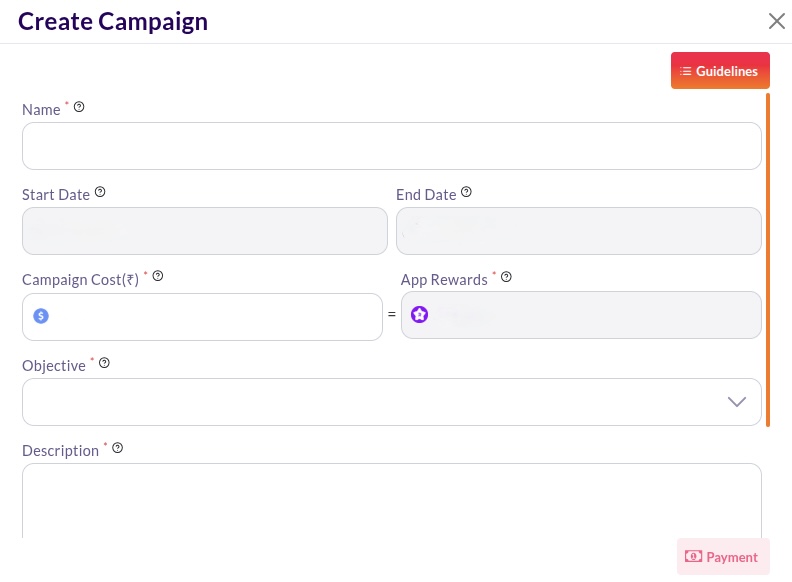Screen dimensions: 792x582
Task: Click the End Date info icon
Action: 466,193
